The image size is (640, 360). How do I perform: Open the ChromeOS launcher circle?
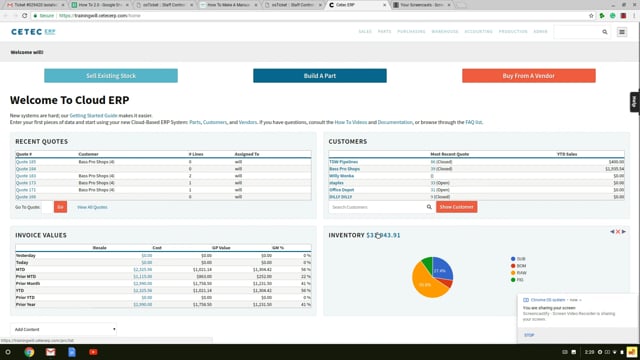pos(8,352)
